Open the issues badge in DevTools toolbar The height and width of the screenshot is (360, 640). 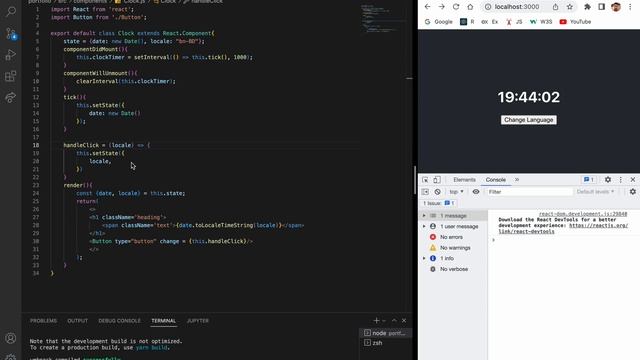(x=588, y=180)
